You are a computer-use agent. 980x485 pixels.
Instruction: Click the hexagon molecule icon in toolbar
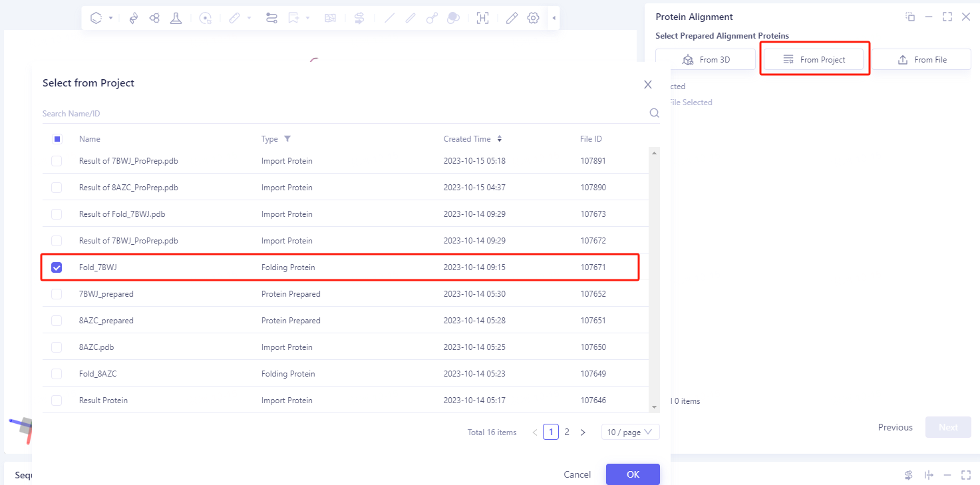pyautogui.click(x=96, y=18)
